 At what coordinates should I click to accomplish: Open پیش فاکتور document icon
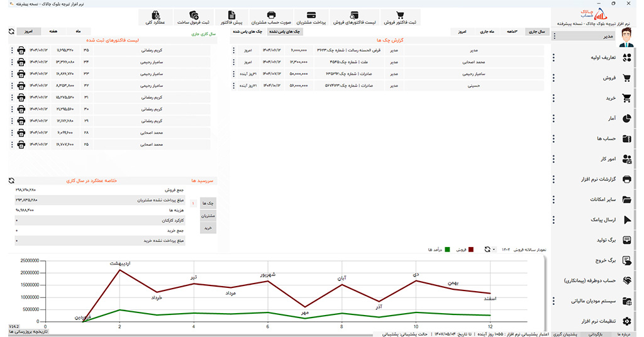pos(232,15)
